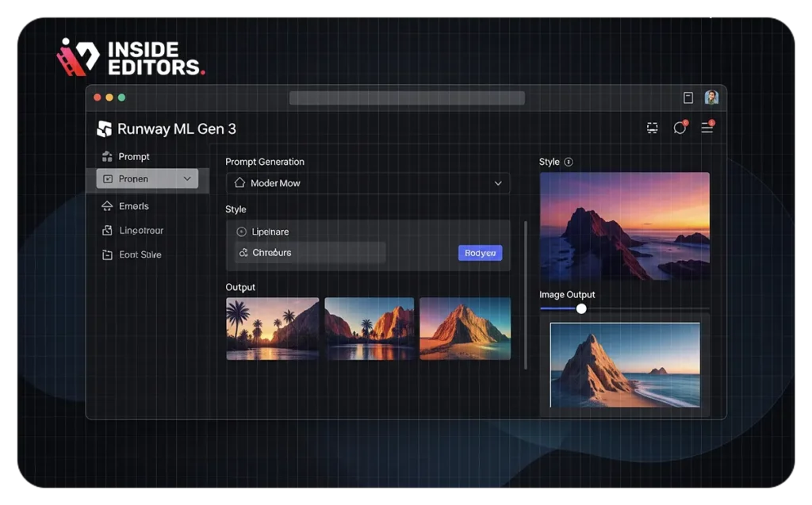Open the user profile avatar
812x505 pixels.
coord(711,98)
